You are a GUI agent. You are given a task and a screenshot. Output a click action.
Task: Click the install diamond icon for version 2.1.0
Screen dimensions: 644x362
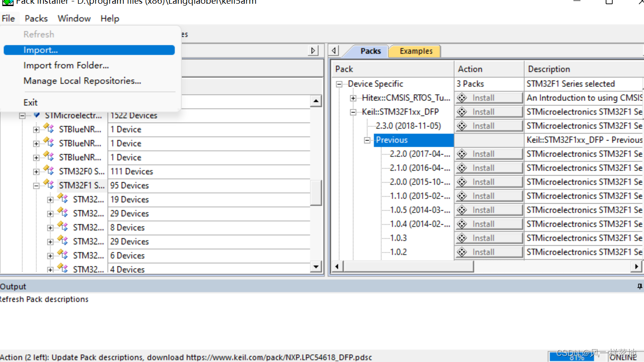[462, 168]
